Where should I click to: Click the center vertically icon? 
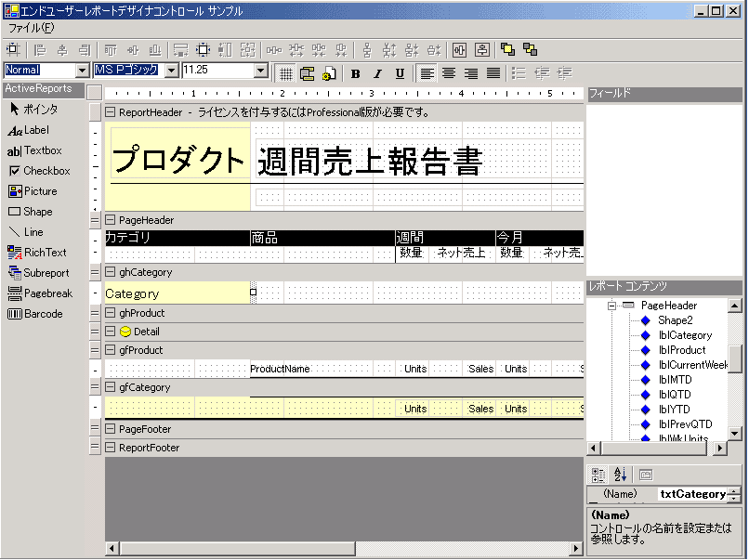click(x=482, y=49)
